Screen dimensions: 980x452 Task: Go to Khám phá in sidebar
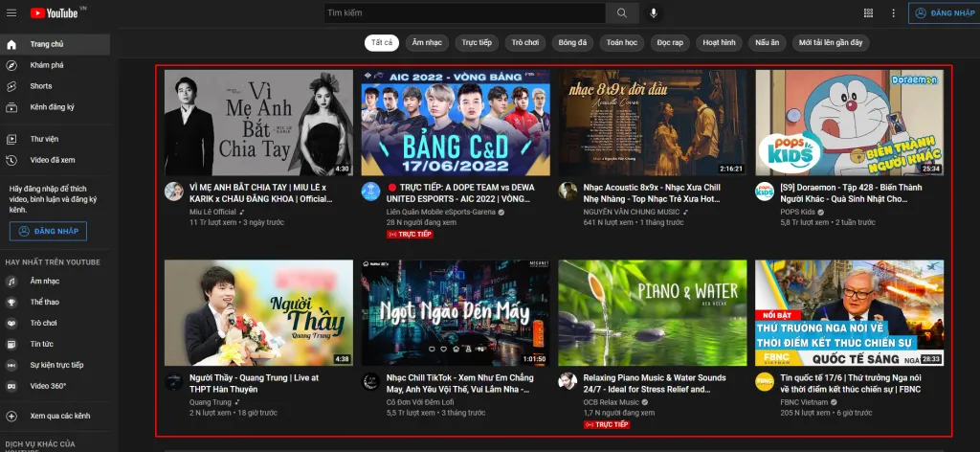46,65
